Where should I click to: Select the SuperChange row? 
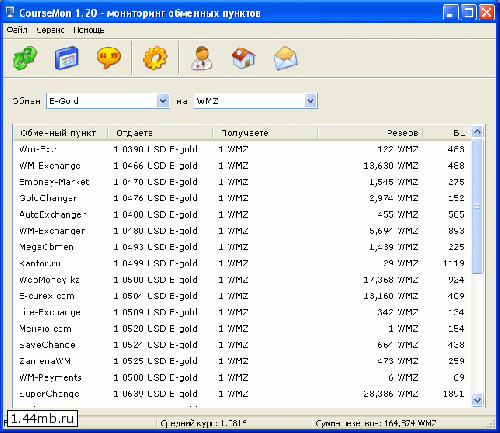(x=242, y=394)
